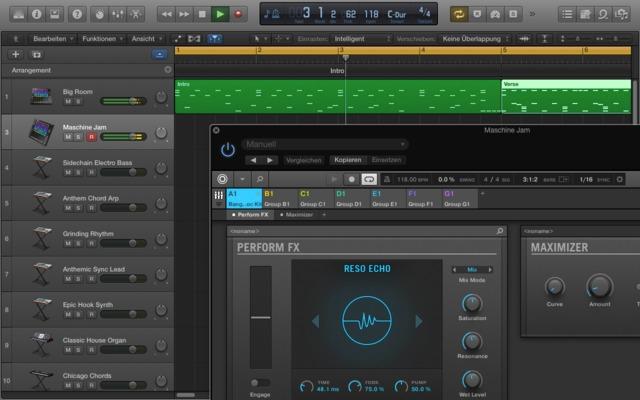Toggle the yellow Cycle mode button
This screenshot has width=640, height=400.
(459, 15)
